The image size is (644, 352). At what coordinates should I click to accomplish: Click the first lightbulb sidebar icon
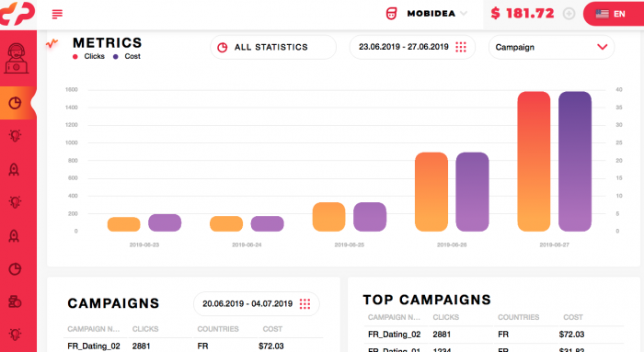(16, 135)
